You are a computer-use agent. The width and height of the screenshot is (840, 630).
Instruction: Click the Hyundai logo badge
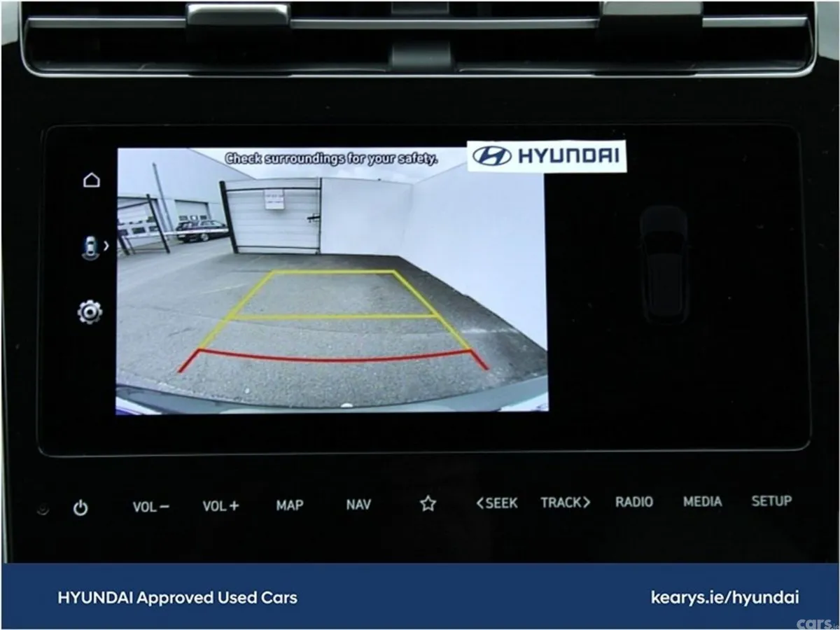(x=547, y=156)
